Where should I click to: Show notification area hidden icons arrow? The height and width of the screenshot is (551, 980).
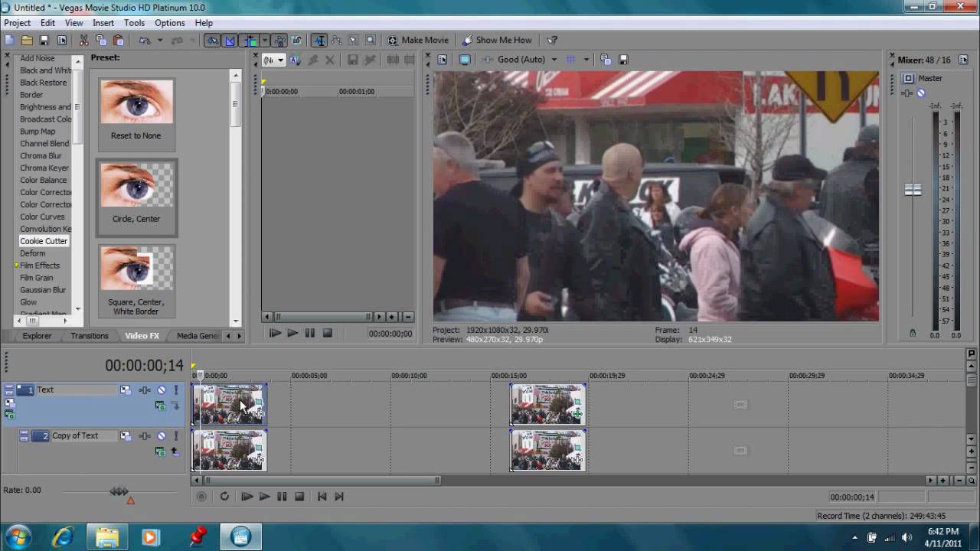tap(855, 537)
